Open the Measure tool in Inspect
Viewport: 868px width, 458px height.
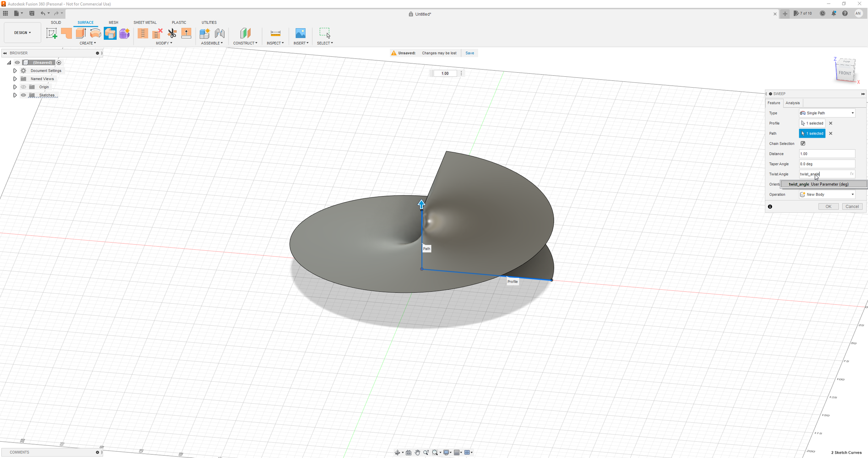coord(275,33)
